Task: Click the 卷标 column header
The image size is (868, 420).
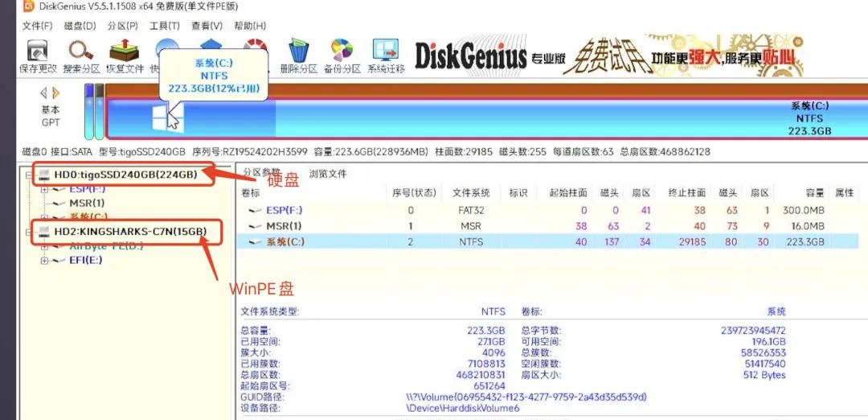Action: 251,193
